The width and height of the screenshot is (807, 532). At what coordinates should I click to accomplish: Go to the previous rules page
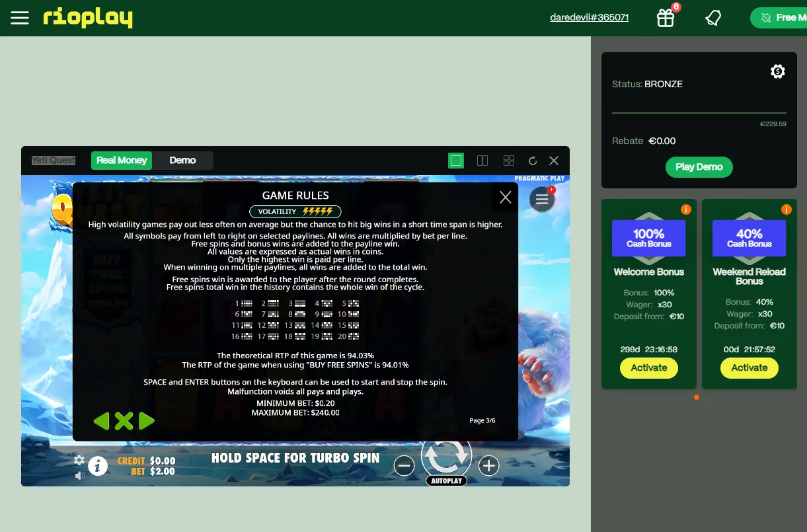(101, 421)
